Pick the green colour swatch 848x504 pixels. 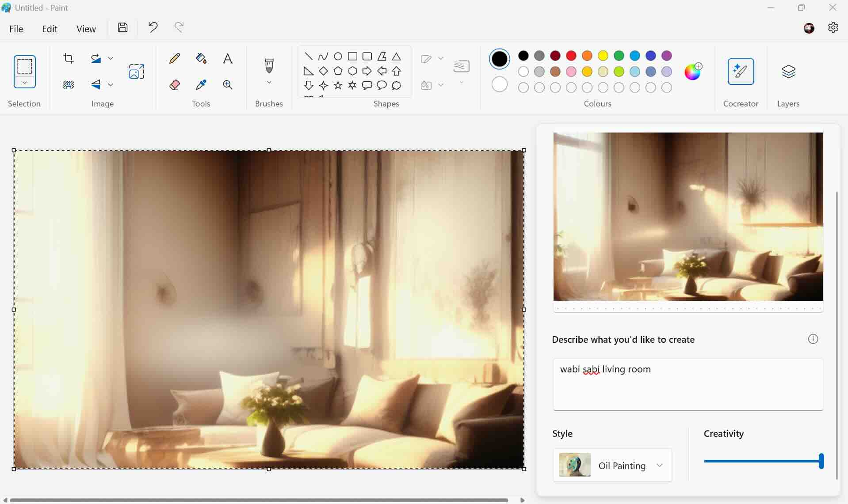tap(619, 56)
